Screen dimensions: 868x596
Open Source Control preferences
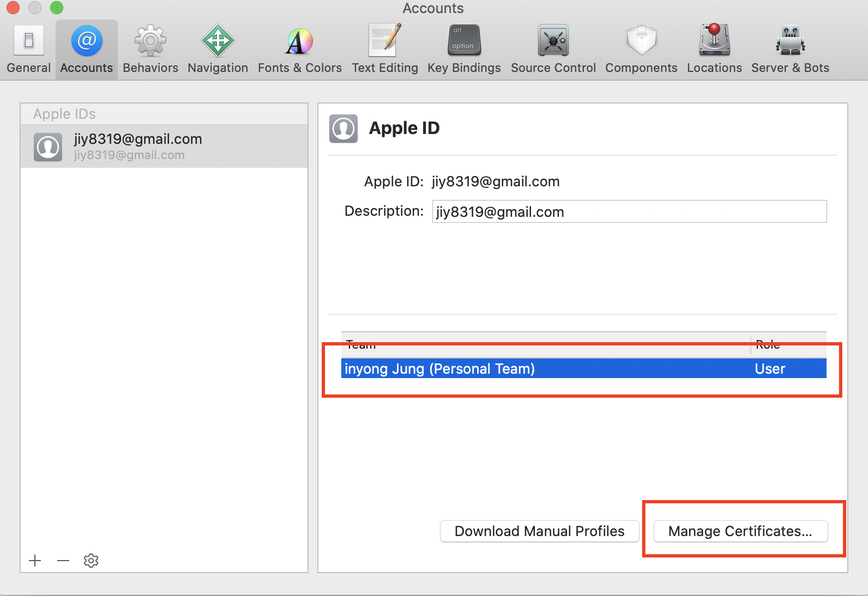tap(553, 49)
